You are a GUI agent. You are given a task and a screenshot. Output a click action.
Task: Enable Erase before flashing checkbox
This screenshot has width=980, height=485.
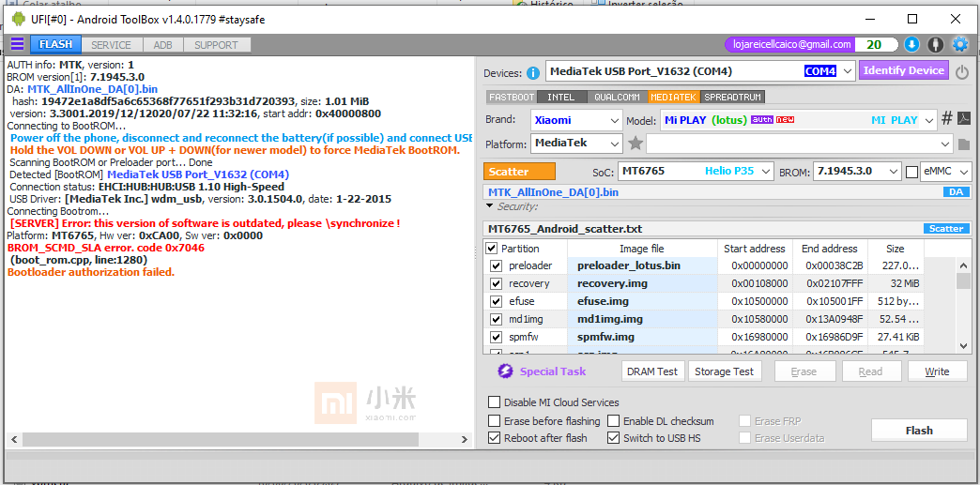495,421
